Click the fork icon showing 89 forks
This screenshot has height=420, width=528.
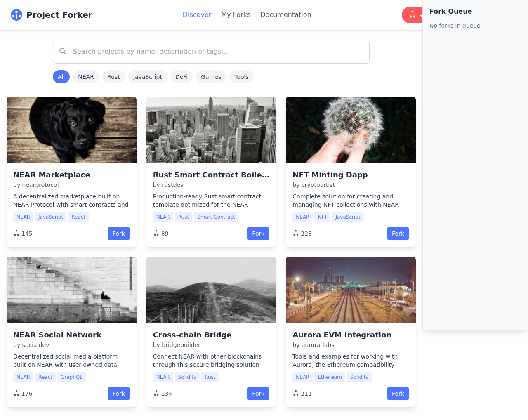pyautogui.click(x=156, y=233)
